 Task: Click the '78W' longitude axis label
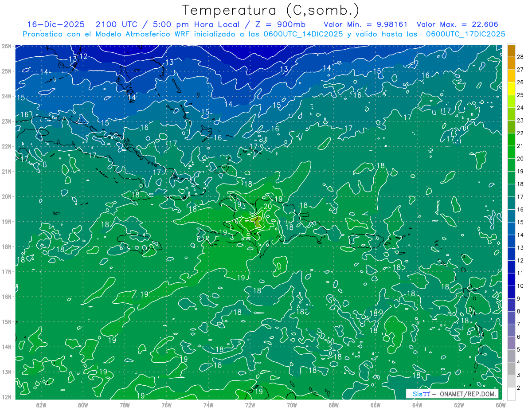click(x=125, y=405)
